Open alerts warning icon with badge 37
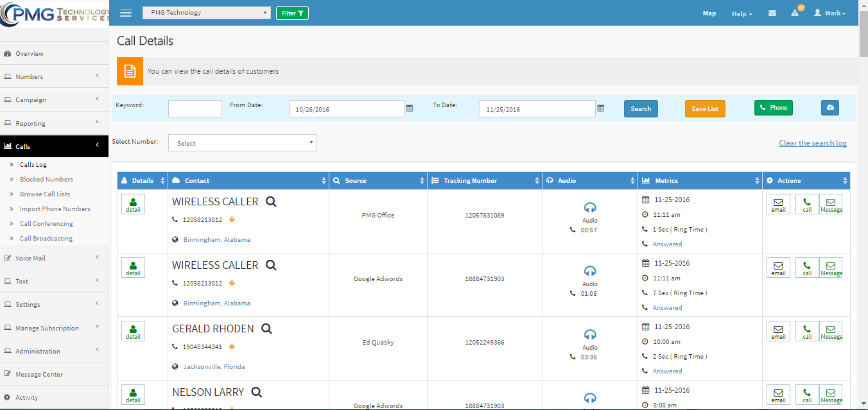 pyautogui.click(x=795, y=12)
